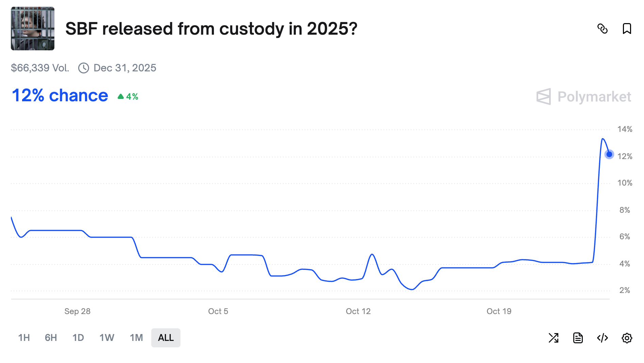
Task: Switch chart to 1H timeframe
Action: (x=23, y=338)
